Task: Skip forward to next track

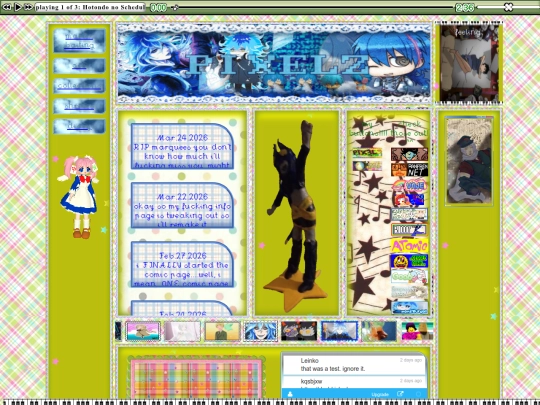Action: pos(28,7)
